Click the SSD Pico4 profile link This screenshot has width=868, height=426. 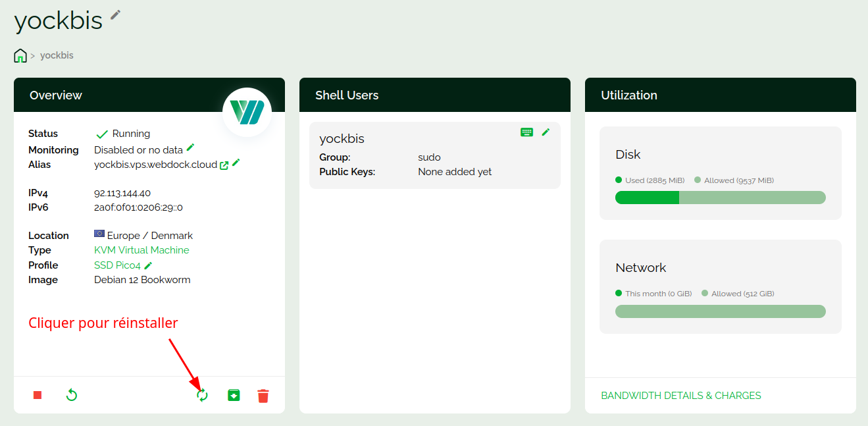(117, 265)
